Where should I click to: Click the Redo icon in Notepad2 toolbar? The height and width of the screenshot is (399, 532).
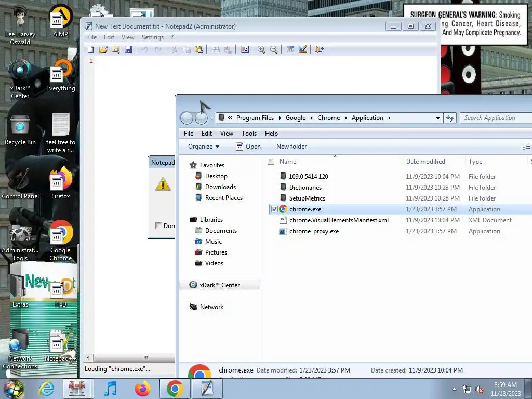pos(157,49)
